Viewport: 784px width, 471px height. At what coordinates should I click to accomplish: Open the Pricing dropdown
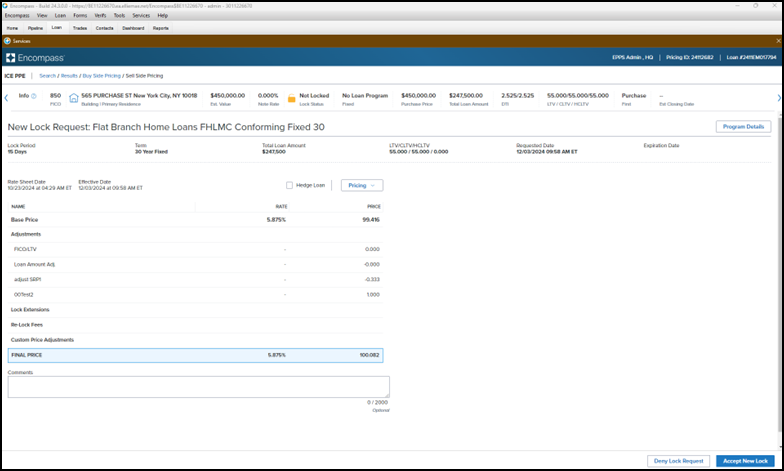coord(362,186)
